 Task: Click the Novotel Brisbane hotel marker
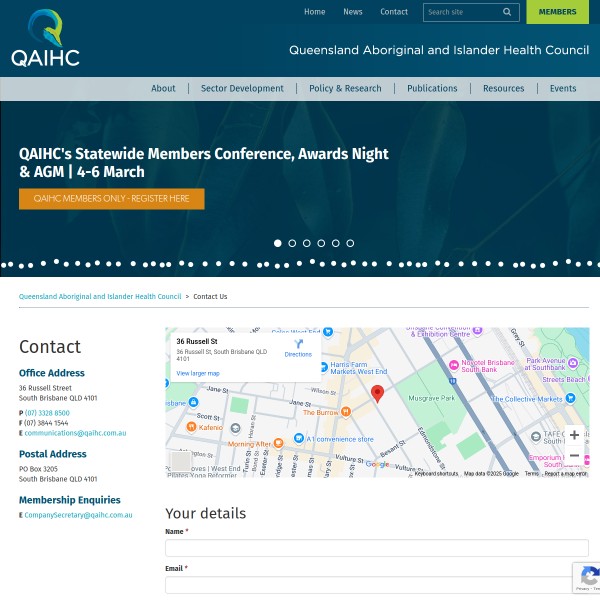tap(454, 363)
